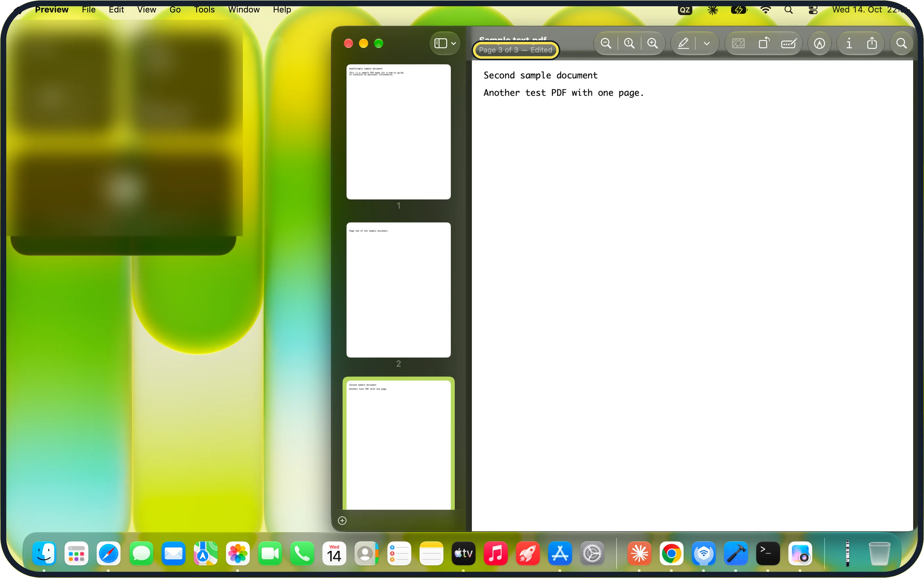Image resolution: width=924 pixels, height=578 pixels.
Task: Click the Zoom Out magnifier icon
Action: (605, 43)
